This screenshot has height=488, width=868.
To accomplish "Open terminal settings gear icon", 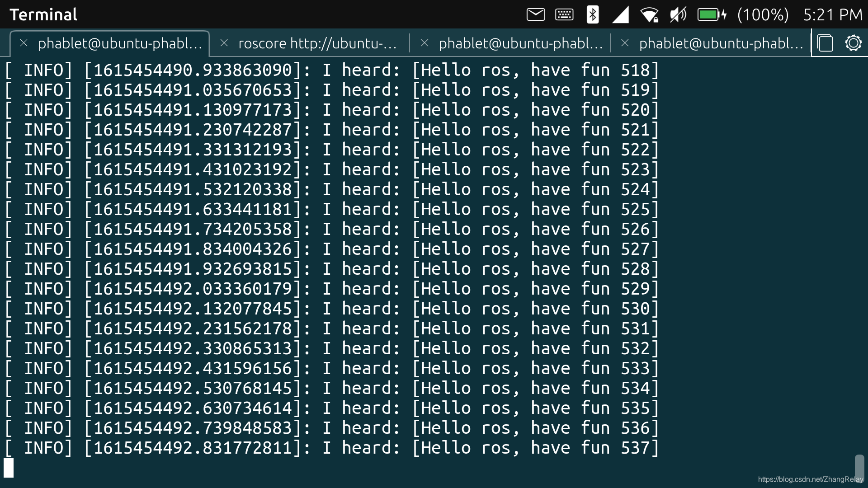I will (x=853, y=43).
